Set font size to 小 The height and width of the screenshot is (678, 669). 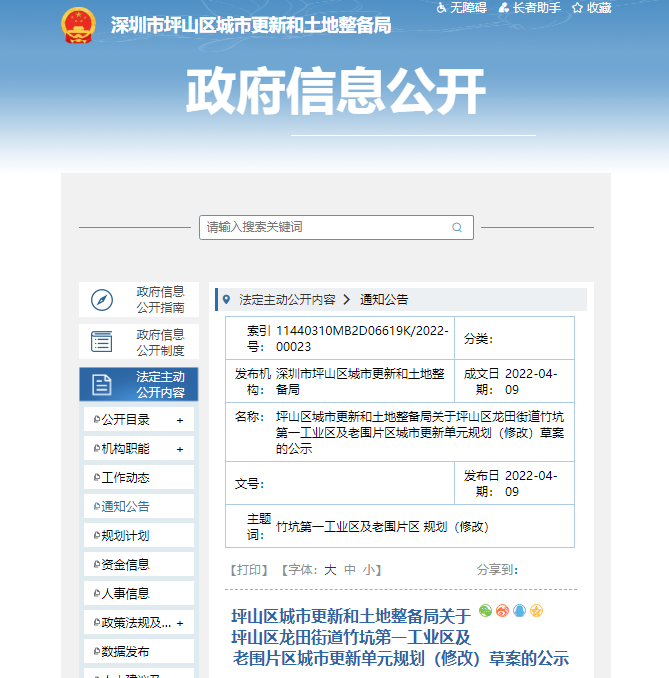369,570
